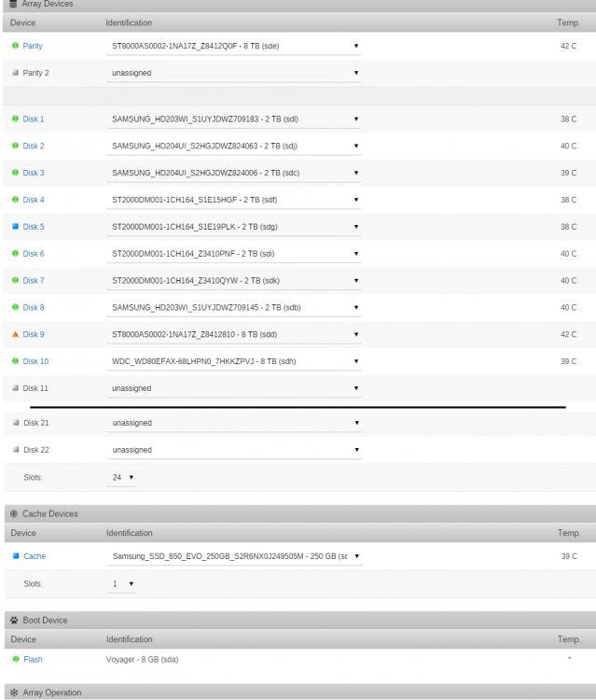Click the green status dot for Disk 6
Screen dimensions: 596x700
[x=15, y=253]
